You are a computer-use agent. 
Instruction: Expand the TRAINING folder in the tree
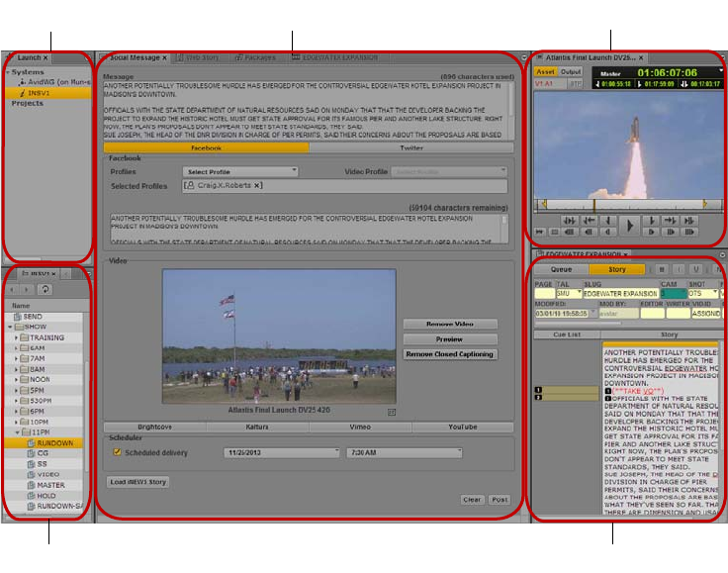pyautogui.click(x=17, y=337)
